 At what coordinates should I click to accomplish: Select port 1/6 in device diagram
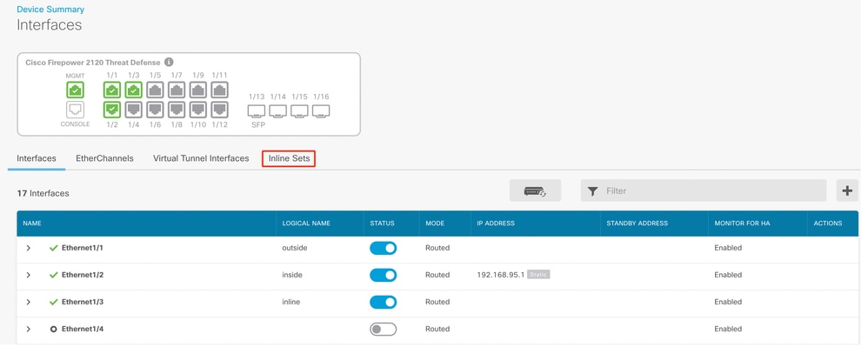[155, 110]
